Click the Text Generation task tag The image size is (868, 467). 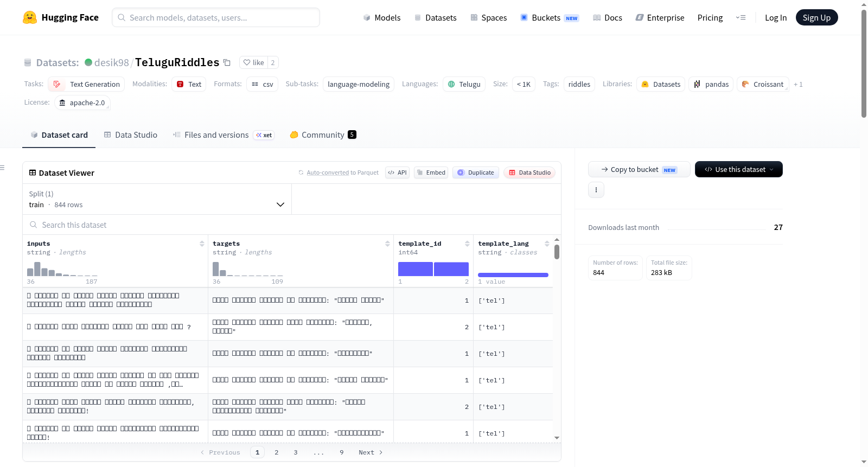86,84
